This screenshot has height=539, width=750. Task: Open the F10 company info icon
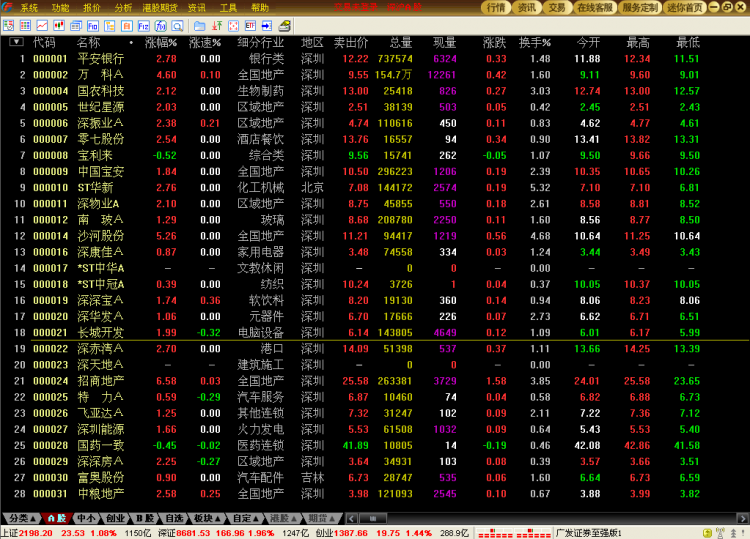point(93,26)
